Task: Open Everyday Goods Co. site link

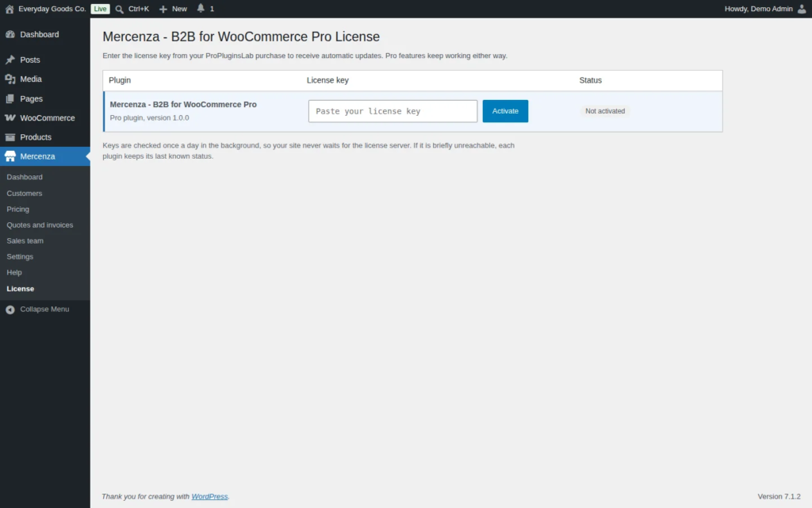Action: pyautogui.click(x=52, y=9)
